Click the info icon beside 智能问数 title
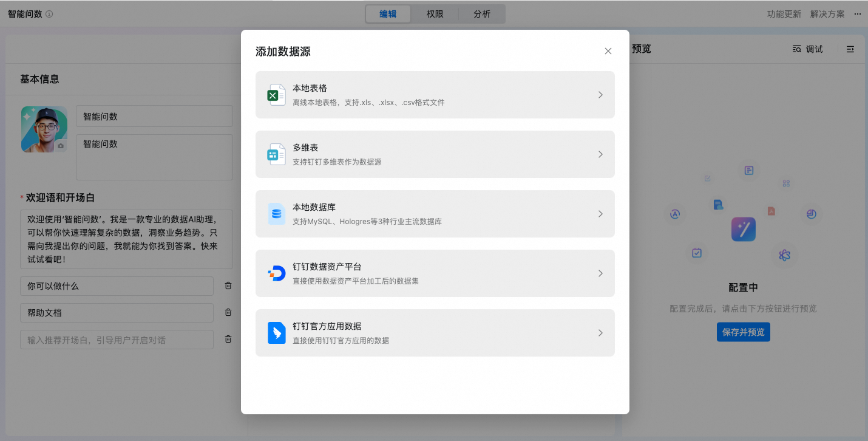The width and height of the screenshot is (868, 441). coord(49,14)
